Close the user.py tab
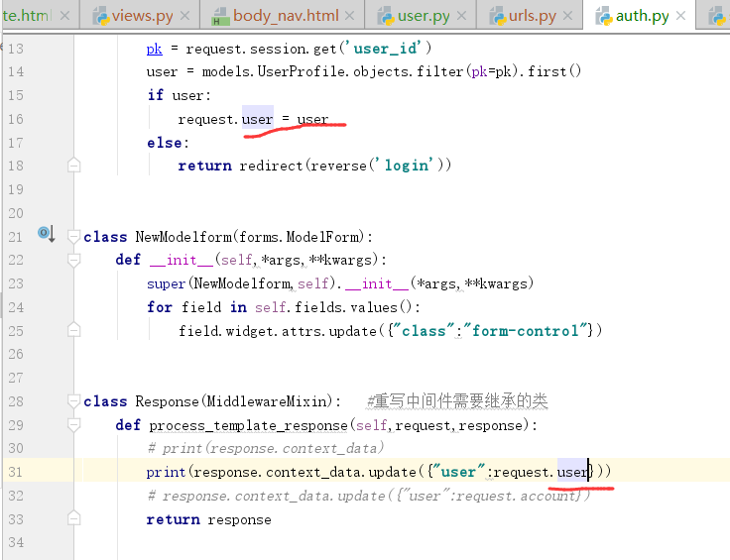Viewport: 730px width, 560px height. pyautogui.click(x=461, y=16)
